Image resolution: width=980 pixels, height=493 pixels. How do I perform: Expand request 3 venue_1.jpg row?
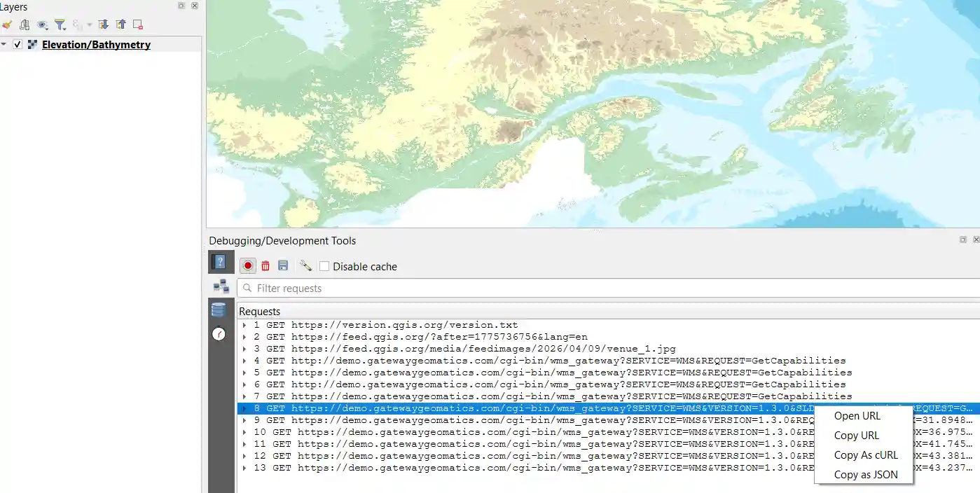point(244,349)
